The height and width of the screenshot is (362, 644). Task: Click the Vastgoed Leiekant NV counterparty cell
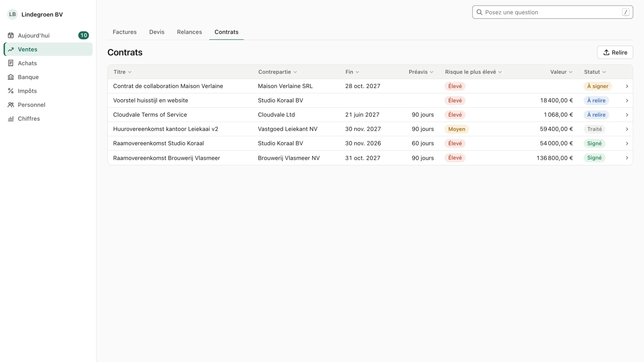(287, 129)
